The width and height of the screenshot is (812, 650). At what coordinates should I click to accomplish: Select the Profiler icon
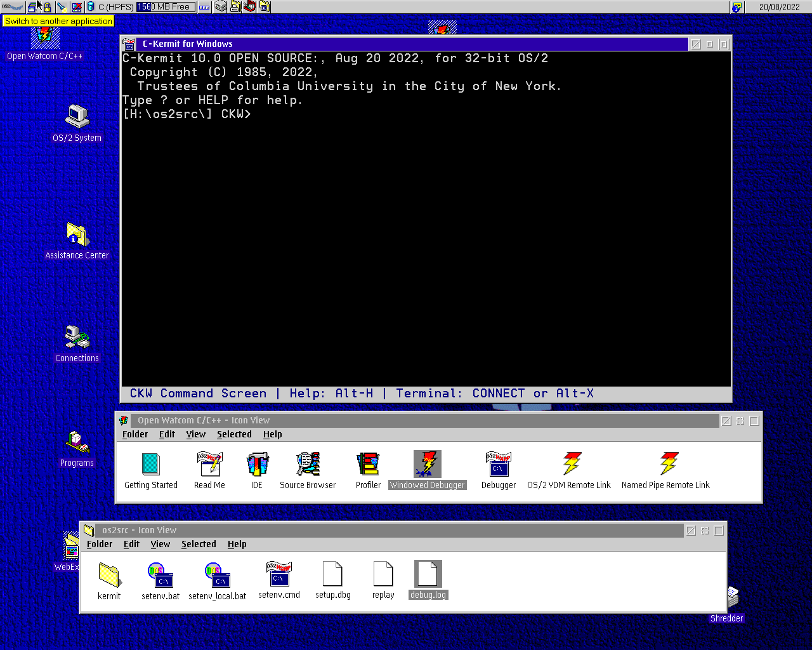368,470
